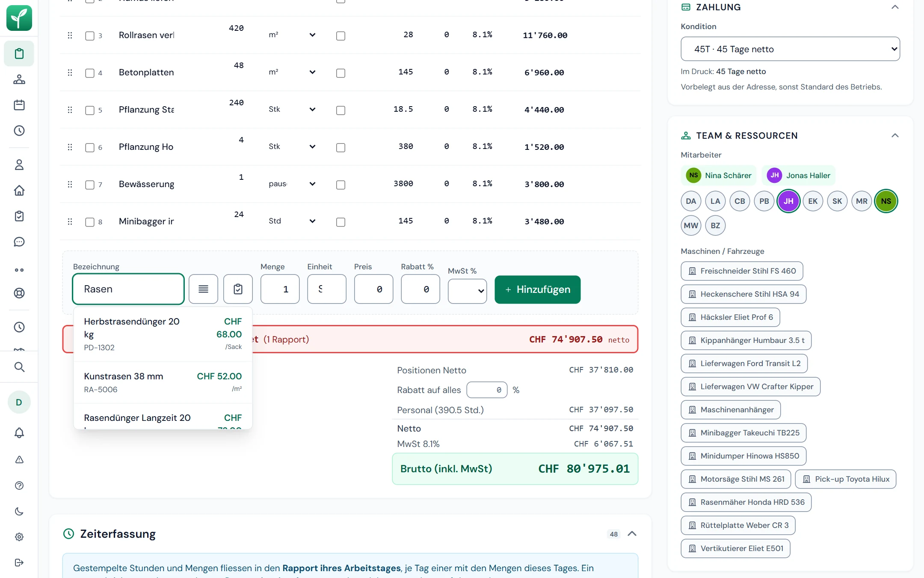Image resolution: width=924 pixels, height=578 pixels.
Task: Open the calendar sidebar icon
Action: point(19,105)
